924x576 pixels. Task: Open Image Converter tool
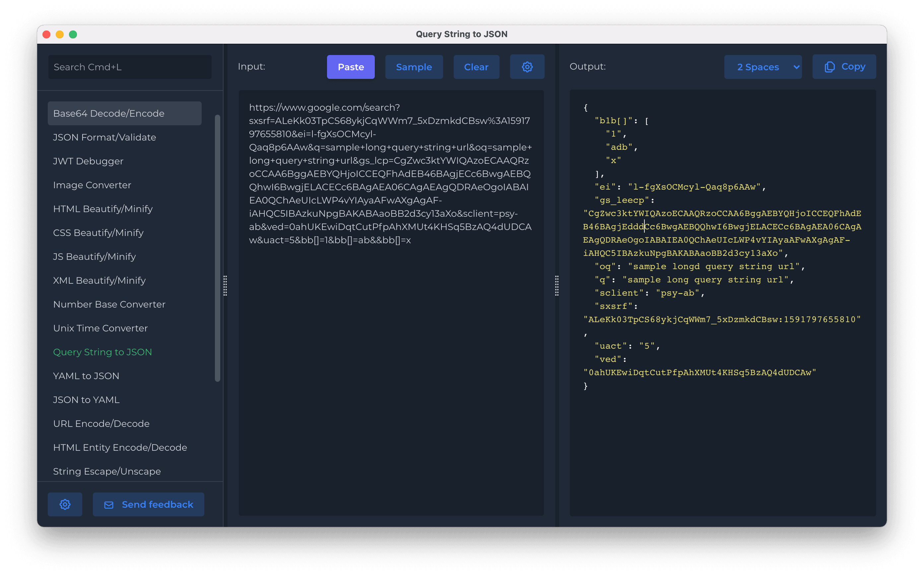pyautogui.click(x=124, y=185)
